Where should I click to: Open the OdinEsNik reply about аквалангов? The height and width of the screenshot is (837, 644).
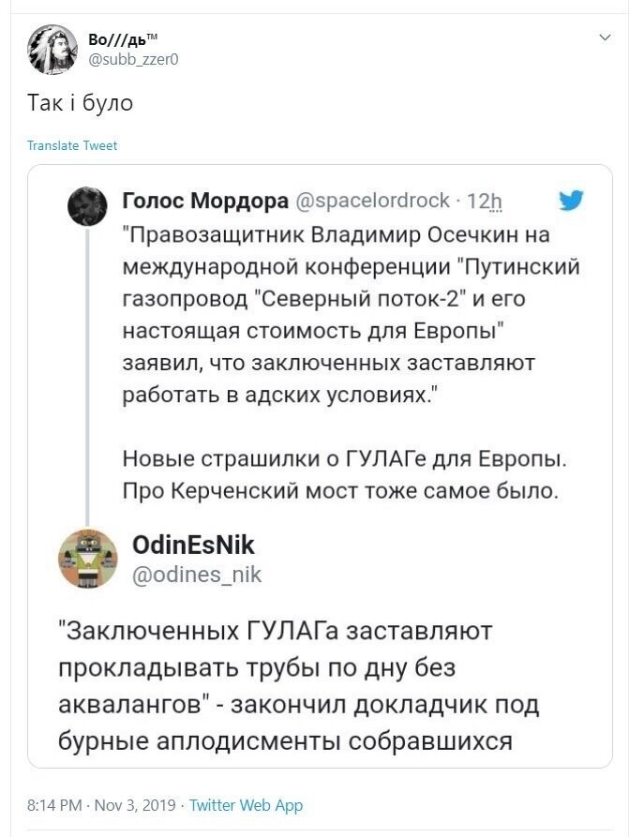[298, 686]
